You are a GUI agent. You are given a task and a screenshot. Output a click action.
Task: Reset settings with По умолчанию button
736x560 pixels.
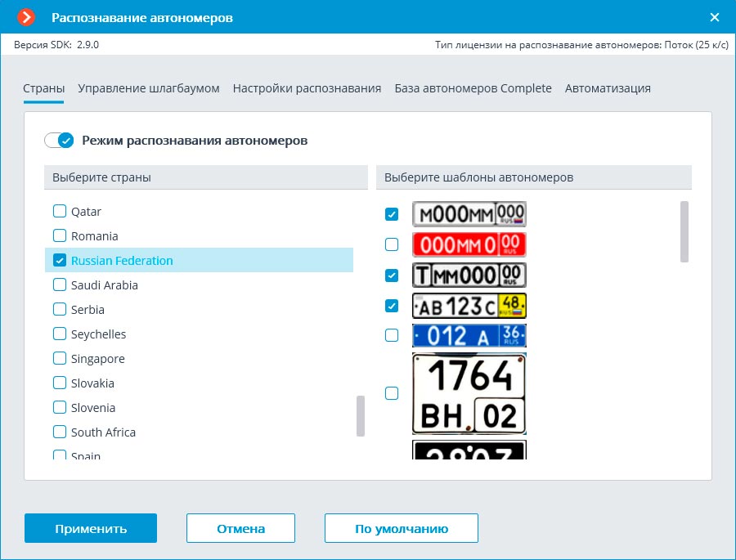tap(401, 528)
